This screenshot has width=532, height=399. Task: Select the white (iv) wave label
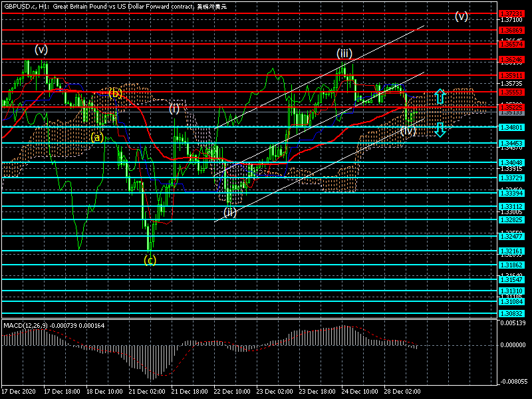click(408, 130)
